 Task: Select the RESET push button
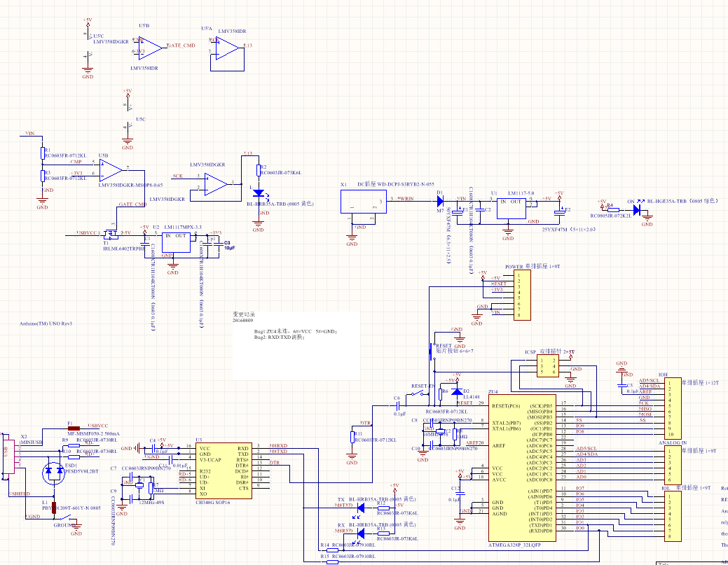tap(430, 348)
